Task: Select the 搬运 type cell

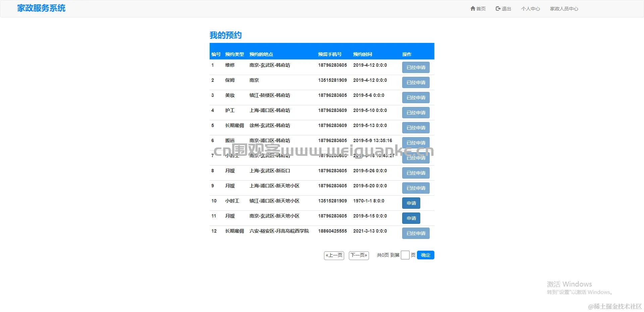Action: [x=230, y=140]
